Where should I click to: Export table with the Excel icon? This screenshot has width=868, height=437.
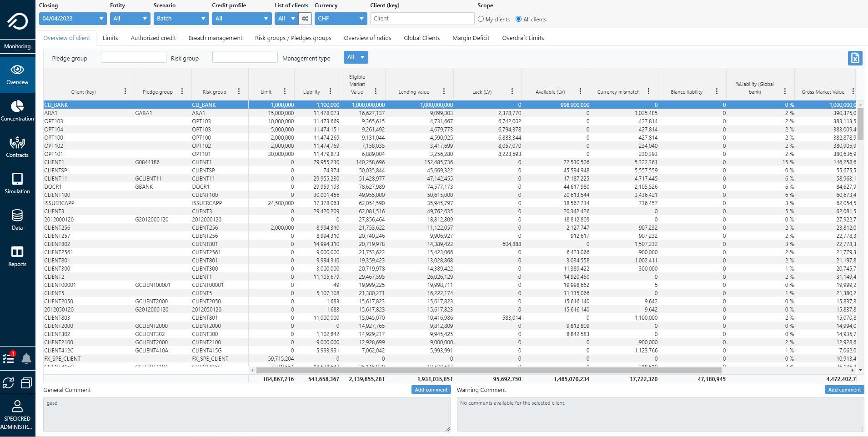[x=855, y=58]
